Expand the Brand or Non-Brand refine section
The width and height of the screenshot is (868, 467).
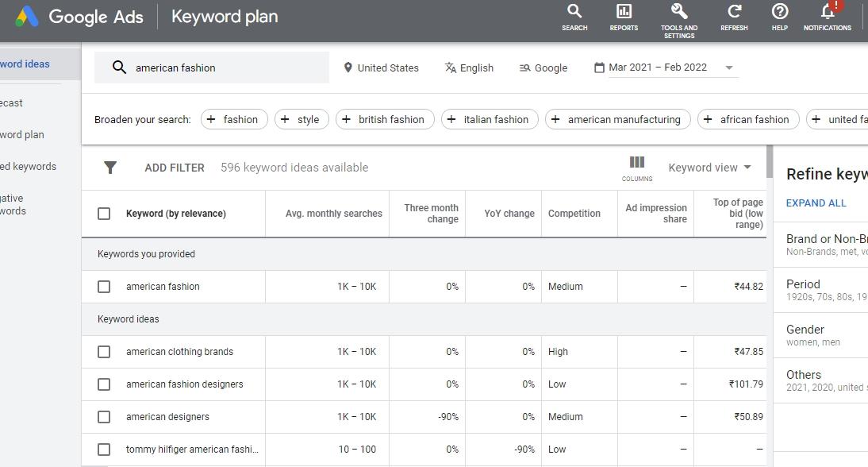point(820,245)
